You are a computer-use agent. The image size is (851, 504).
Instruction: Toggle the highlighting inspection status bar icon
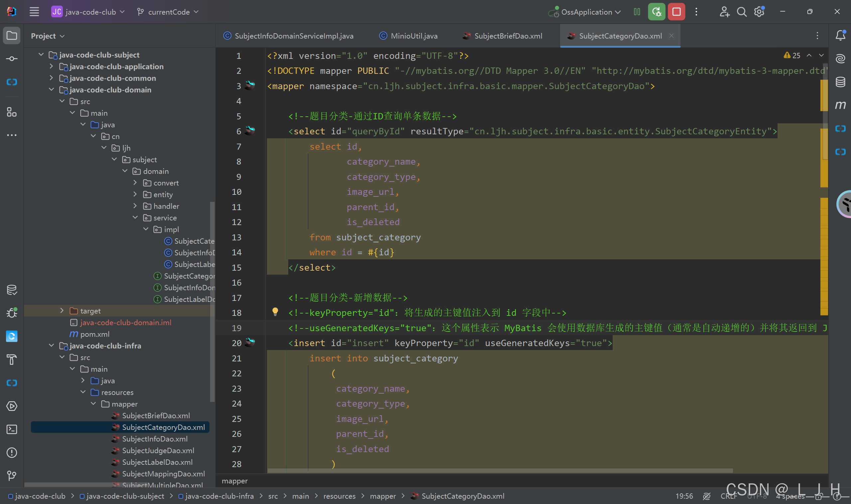tap(707, 496)
